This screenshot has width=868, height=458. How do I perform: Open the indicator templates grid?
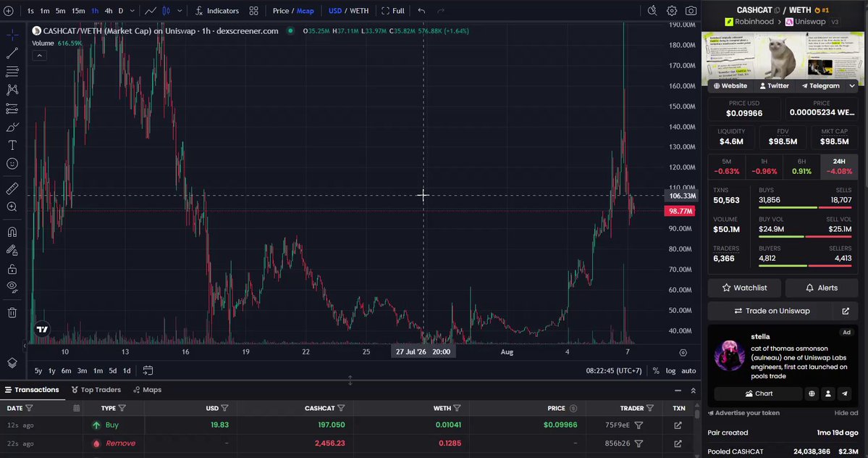[253, 11]
